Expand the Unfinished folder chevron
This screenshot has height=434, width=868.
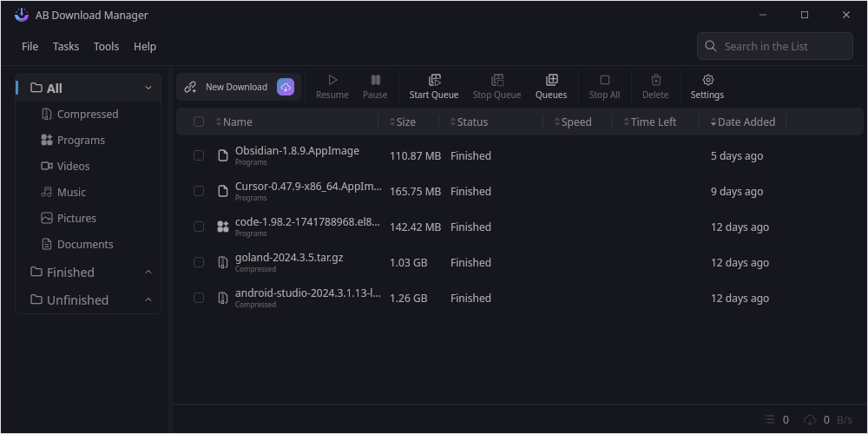[x=148, y=299]
